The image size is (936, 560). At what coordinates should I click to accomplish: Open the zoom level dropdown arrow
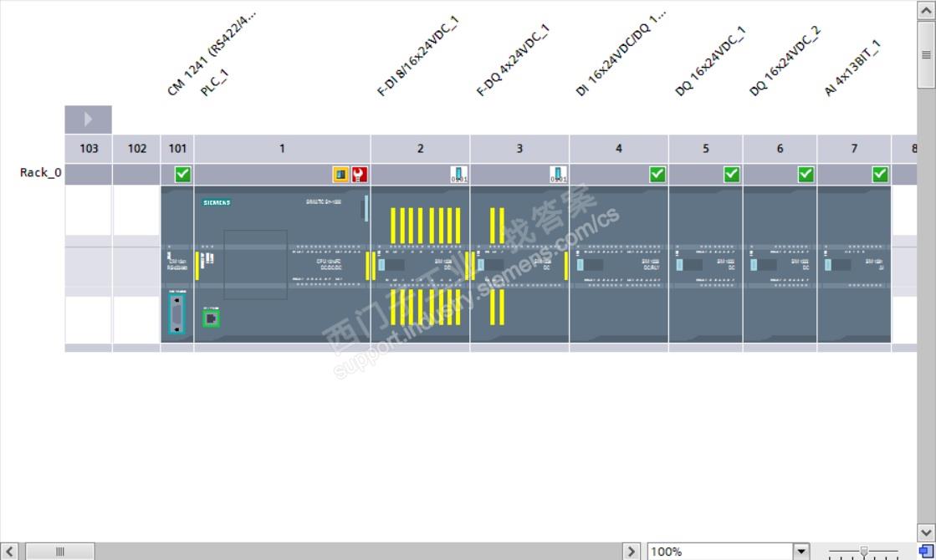click(801, 551)
